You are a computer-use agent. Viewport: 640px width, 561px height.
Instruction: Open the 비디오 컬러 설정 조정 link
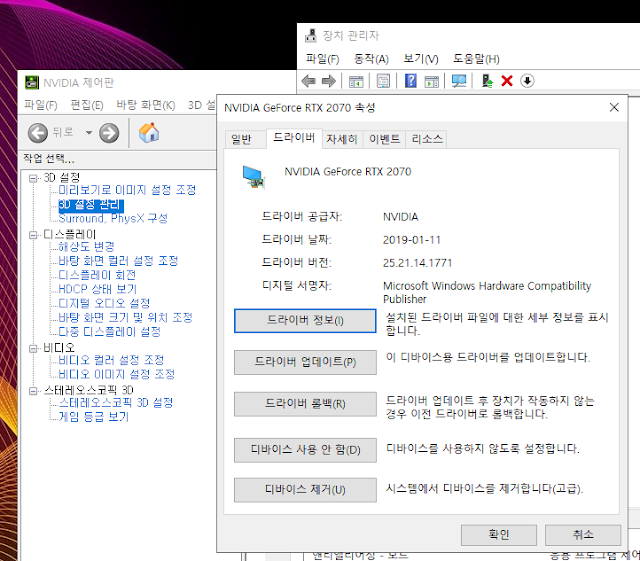click(x=111, y=360)
